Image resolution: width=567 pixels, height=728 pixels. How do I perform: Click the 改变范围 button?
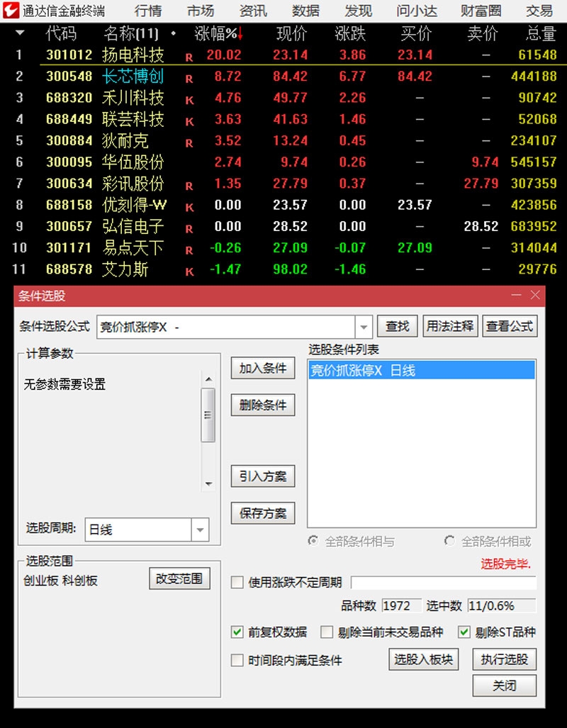pos(179,578)
